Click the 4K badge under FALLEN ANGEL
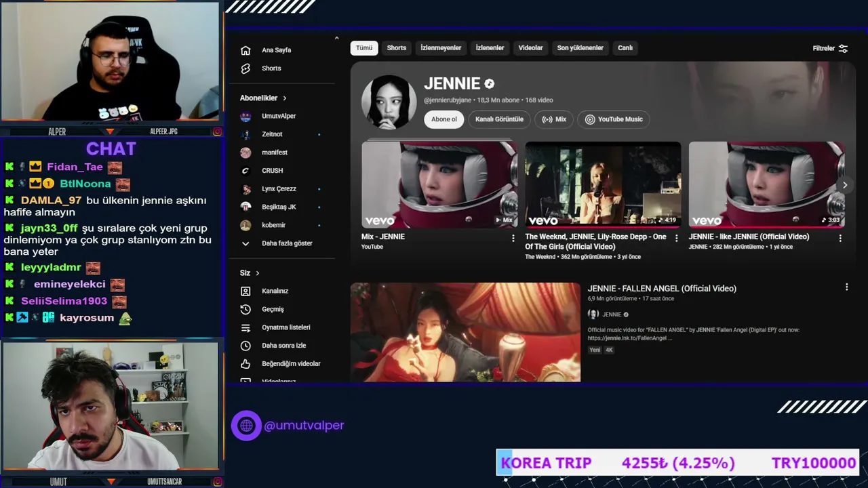This screenshot has height=488, width=868. (609, 350)
